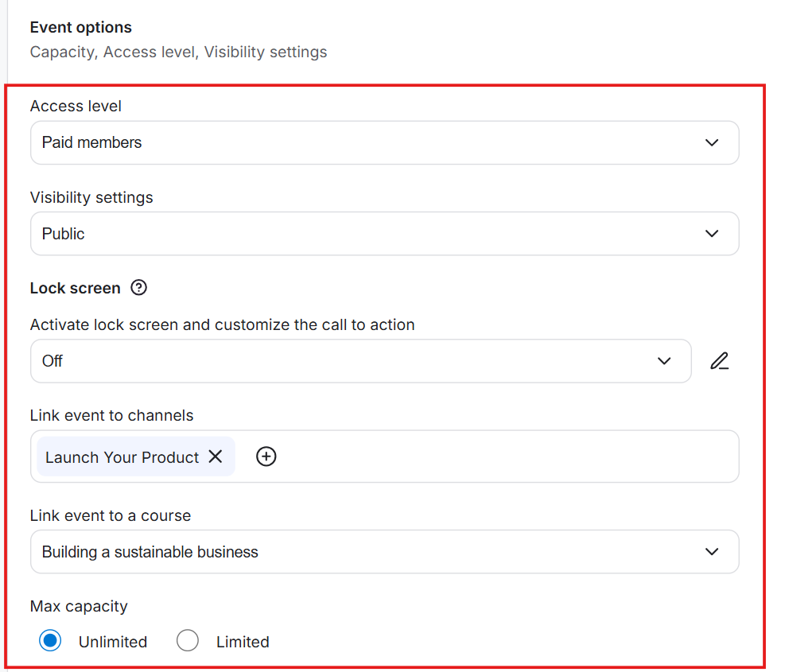
Task: Click the plus icon to add a channel
Action: (x=266, y=456)
